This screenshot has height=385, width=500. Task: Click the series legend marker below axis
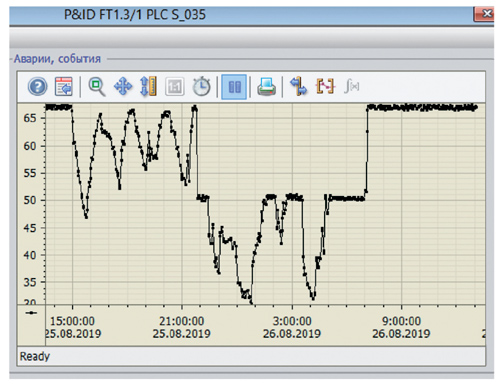pyautogui.click(x=31, y=312)
